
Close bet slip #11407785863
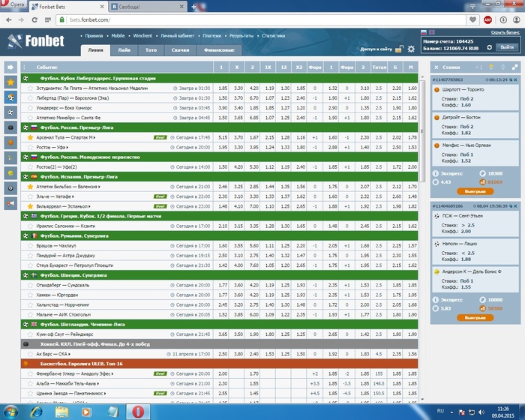tap(515, 79)
